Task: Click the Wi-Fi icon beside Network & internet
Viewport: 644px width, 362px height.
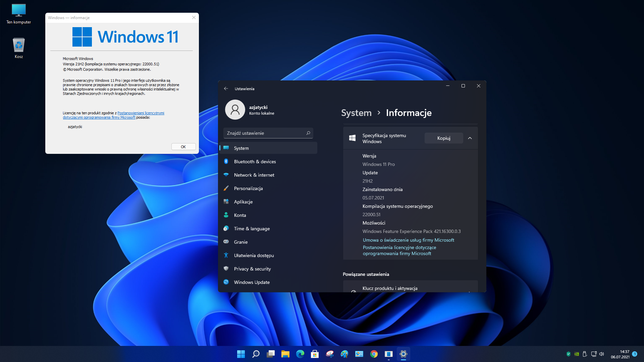Action: (x=226, y=175)
